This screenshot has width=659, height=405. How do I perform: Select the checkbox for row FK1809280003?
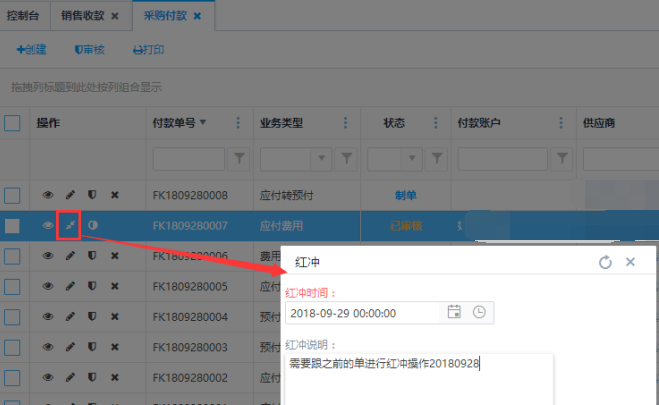click(13, 348)
